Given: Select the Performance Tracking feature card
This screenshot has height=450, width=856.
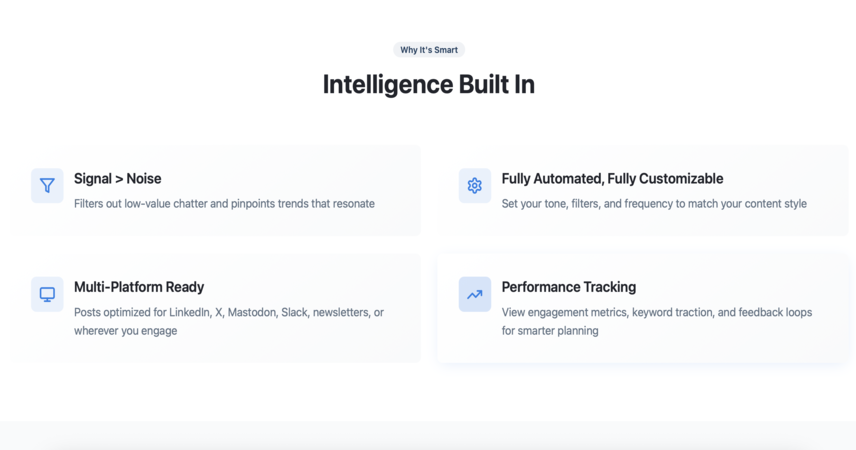Looking at the screenshot, I should (643, 308).
